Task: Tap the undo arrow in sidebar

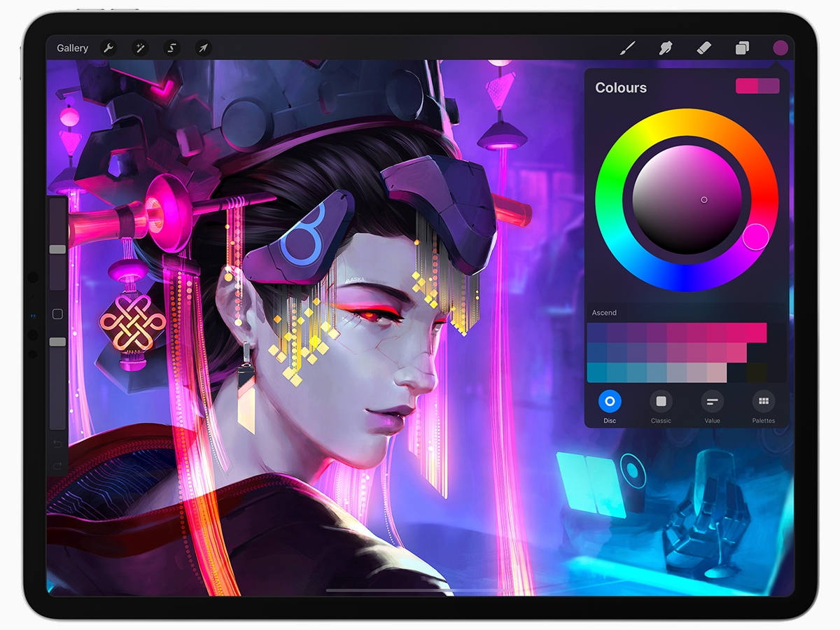Action: point(57,444)
